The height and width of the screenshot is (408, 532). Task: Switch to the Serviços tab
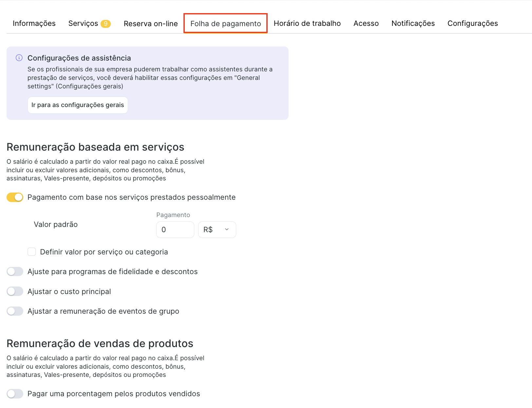pos(83,24)
